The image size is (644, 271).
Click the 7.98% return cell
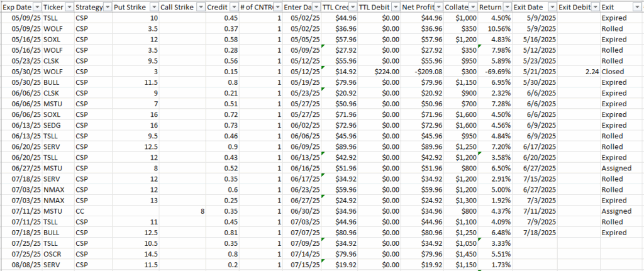click(496, 50)
